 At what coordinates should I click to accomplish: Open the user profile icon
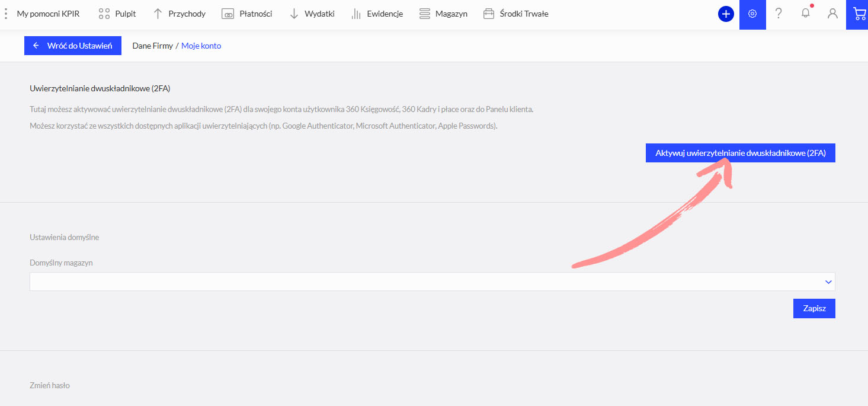832,14
